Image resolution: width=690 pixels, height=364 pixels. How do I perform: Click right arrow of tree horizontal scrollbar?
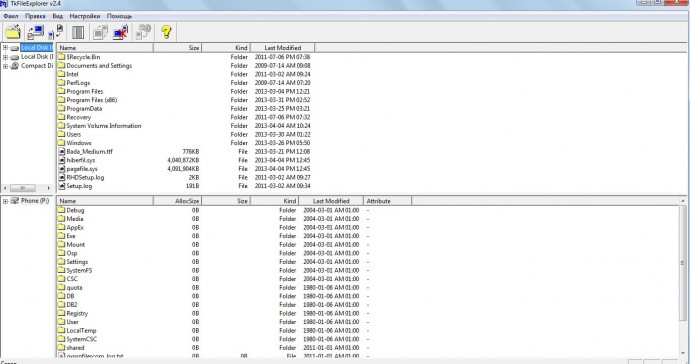coord(49,188)
